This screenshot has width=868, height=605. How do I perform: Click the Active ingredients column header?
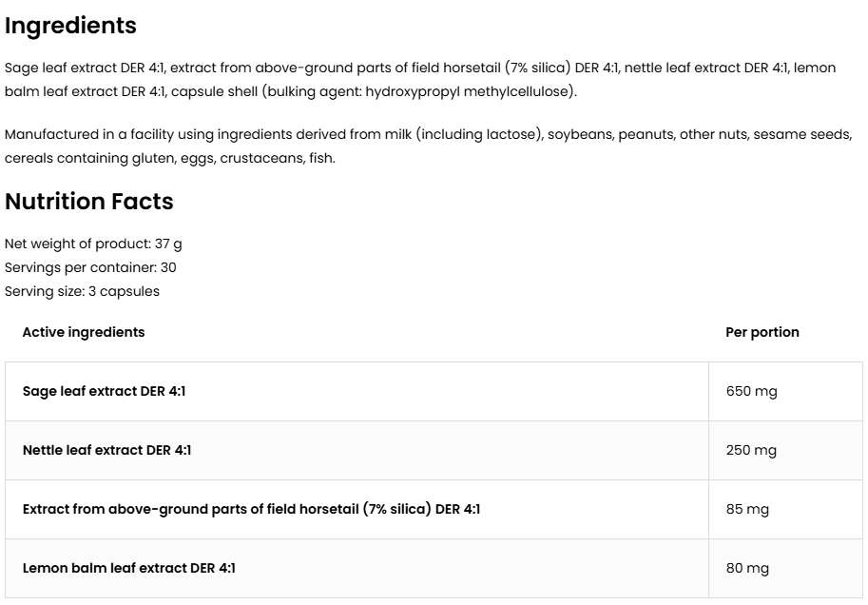coord(84,332)
